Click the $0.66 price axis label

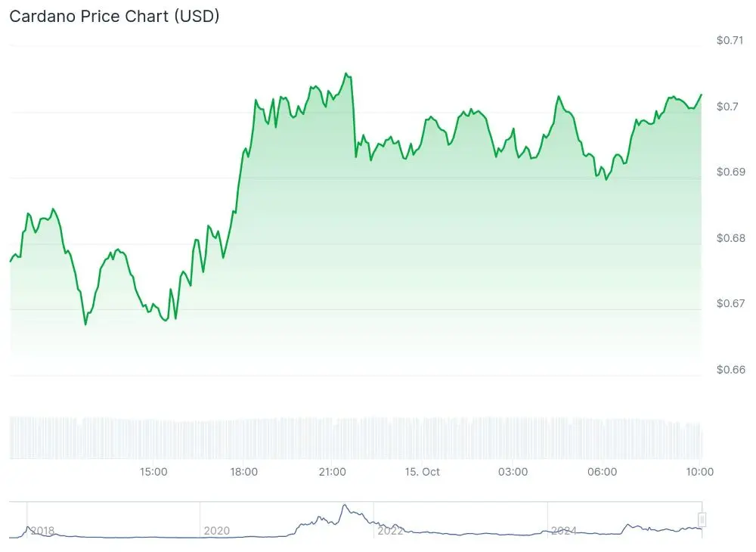point(730,370)
